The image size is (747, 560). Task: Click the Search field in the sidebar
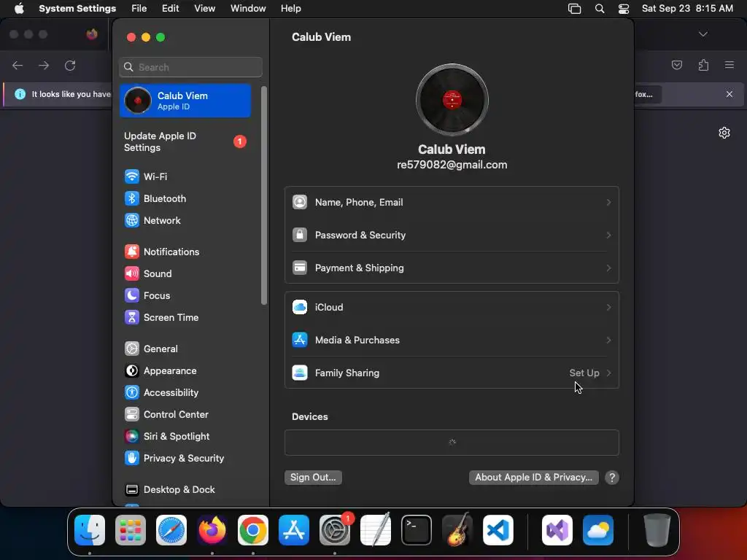coord(190,67)
